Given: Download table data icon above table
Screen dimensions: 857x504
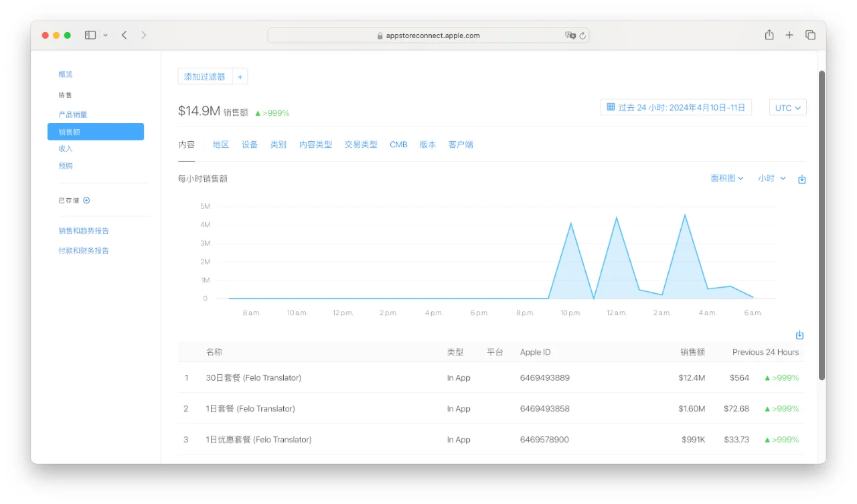Looking at the screenshot, I should pyautogui.click(x=799, y=335).
